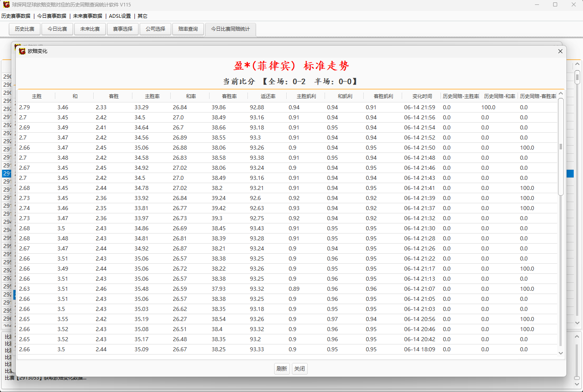Screen dimensions: 583x392
Task: Switch to the 未来比赛 tab
Action: pos(90,29)
